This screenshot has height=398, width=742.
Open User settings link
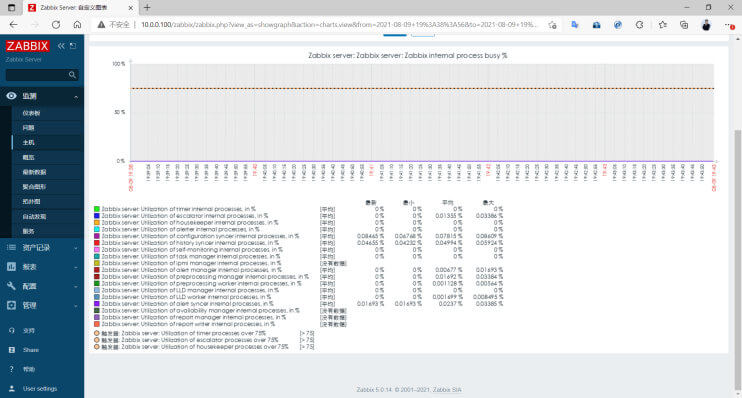(x=40, y=389)
